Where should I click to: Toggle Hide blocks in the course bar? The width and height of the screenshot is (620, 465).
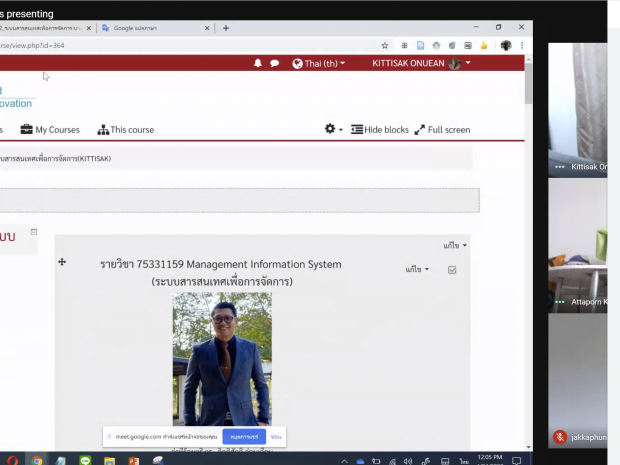tap(379, 130)
